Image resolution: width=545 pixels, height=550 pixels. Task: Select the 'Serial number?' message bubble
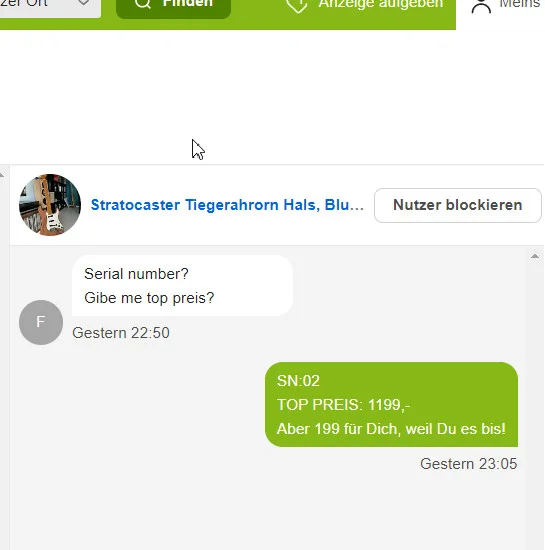(182, 286)
